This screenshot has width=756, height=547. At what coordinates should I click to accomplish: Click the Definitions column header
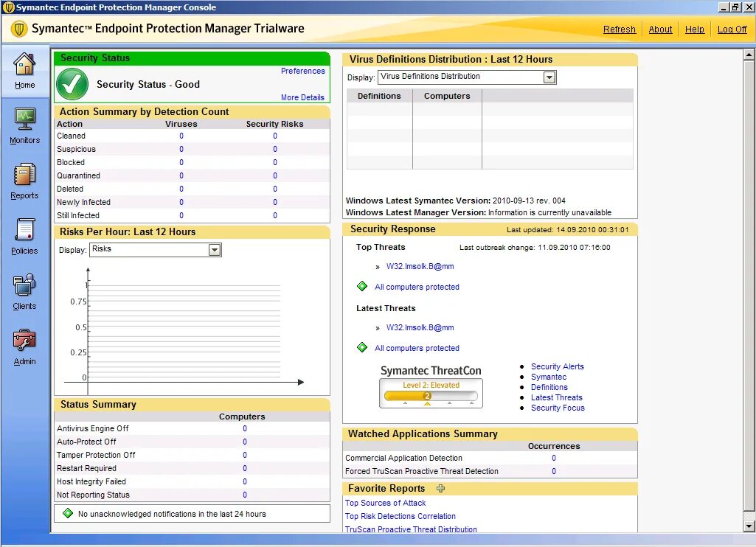pos(379,96)
